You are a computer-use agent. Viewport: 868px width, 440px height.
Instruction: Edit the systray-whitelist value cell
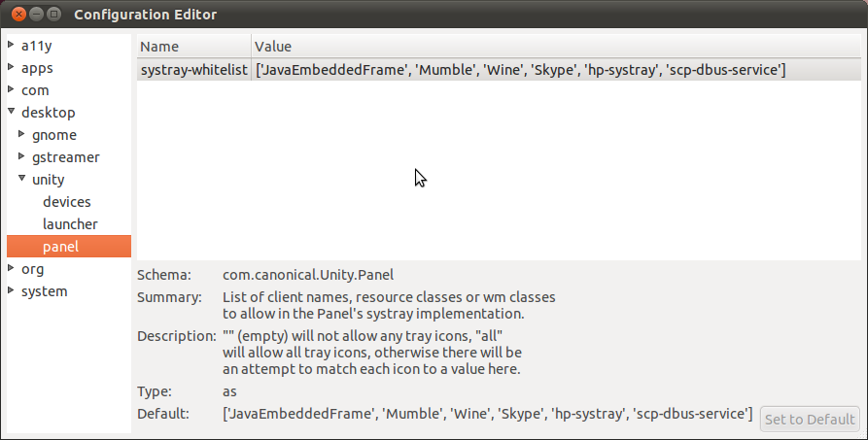[x=520, y=70]
